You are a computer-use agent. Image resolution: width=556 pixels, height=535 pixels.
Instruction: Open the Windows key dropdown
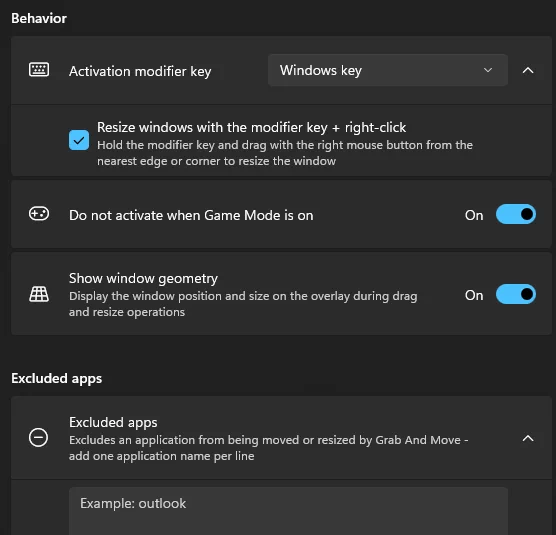(x=388, y=70)
